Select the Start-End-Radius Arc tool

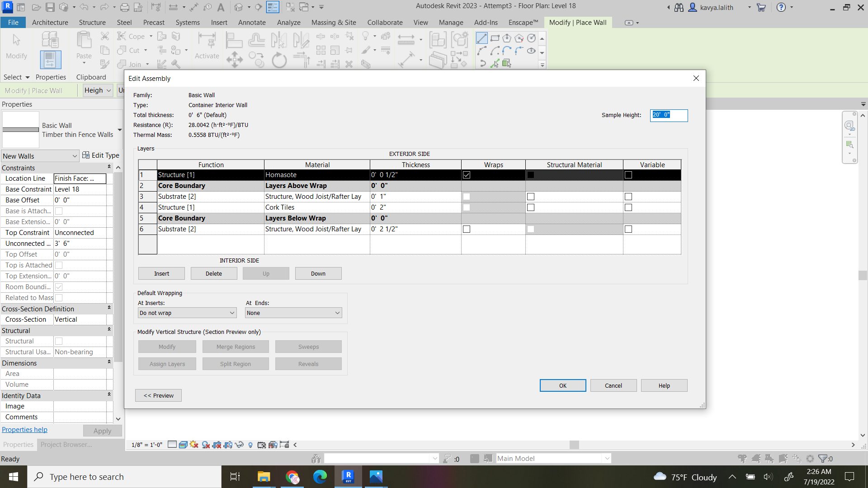[482, 51]
